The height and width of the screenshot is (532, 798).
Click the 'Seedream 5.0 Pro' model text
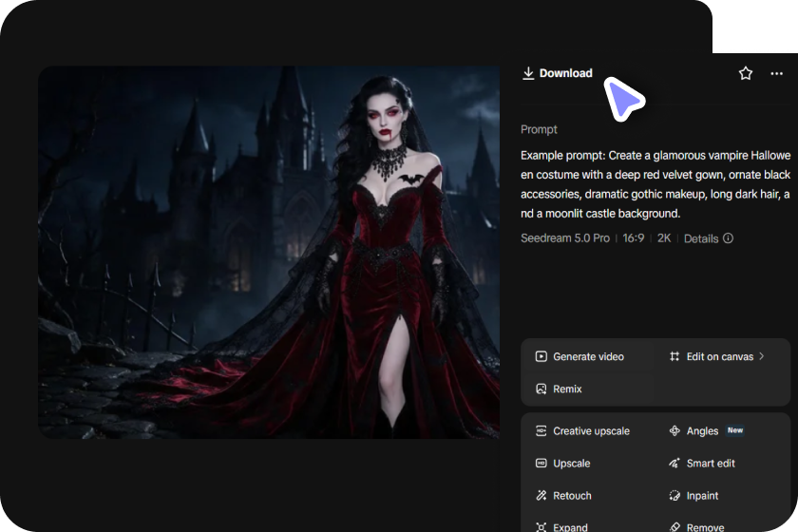[565, 238]
